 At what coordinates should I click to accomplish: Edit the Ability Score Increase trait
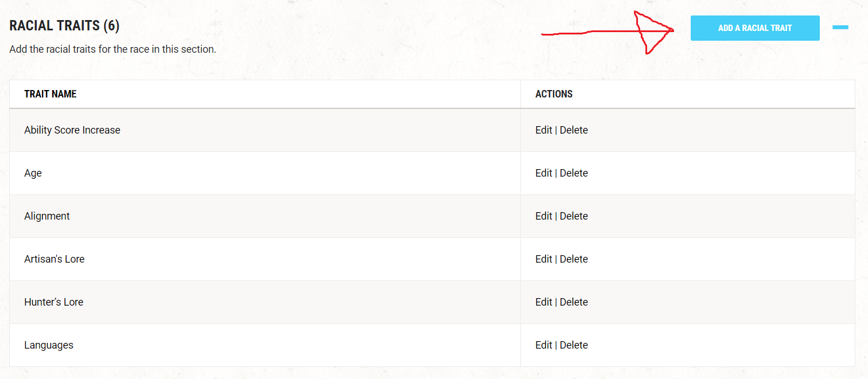[x=544, y=130]
